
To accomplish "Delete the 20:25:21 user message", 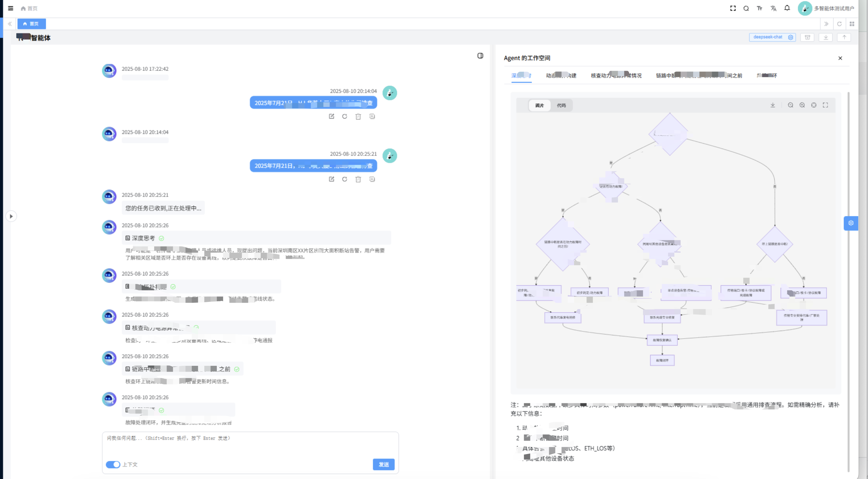I will pyautogui.click(x=358, y=179).
